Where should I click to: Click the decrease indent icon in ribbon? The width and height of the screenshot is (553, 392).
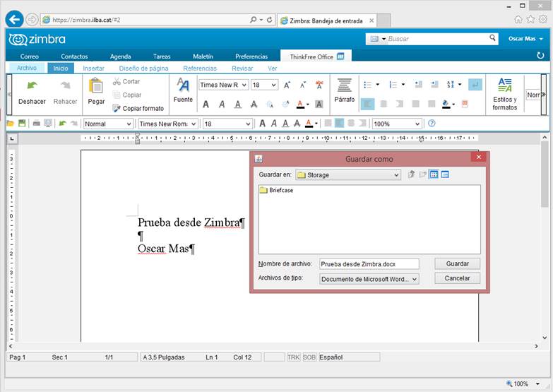click(x=419, y=85)
